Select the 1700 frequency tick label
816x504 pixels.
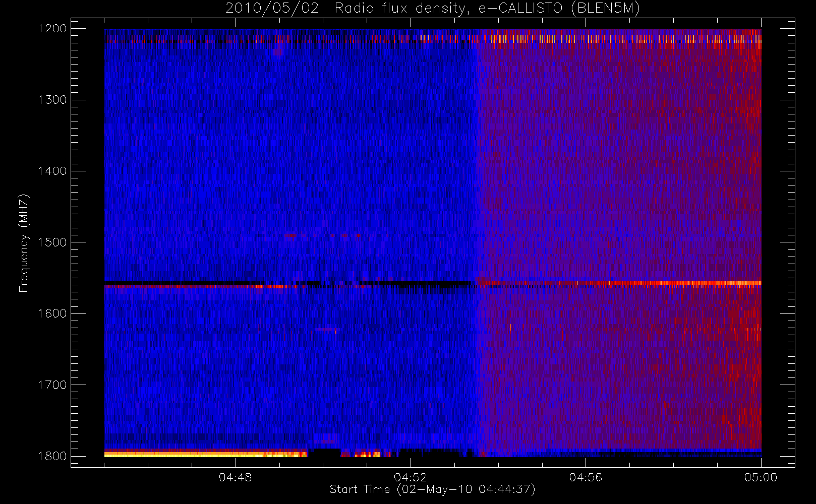click(52, 385)
